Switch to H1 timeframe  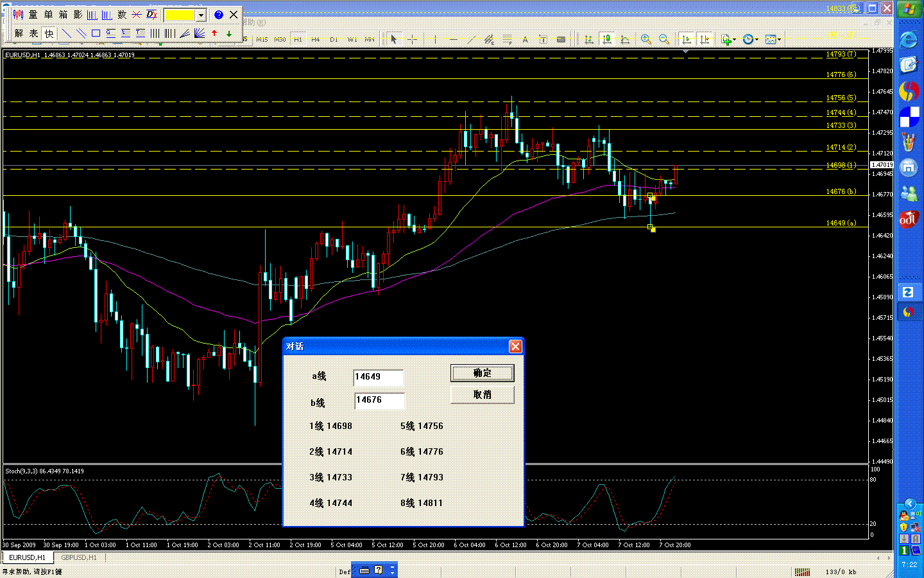(298, 40)
